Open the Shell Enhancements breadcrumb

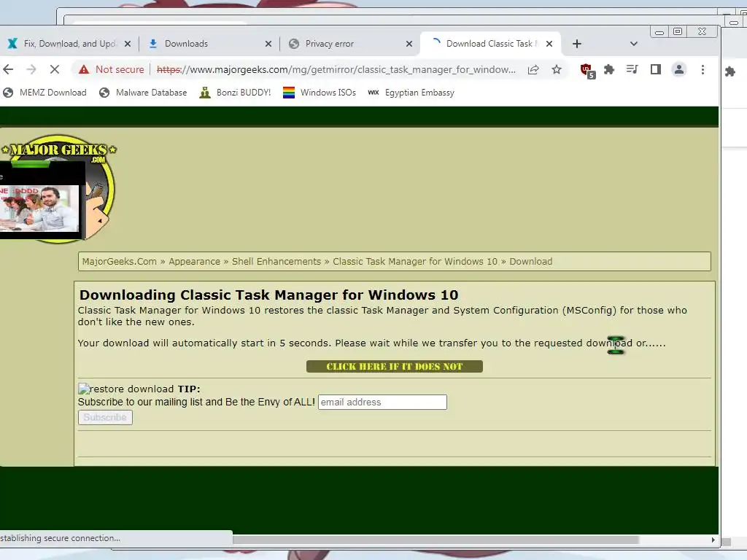click(x=276, y=262)
